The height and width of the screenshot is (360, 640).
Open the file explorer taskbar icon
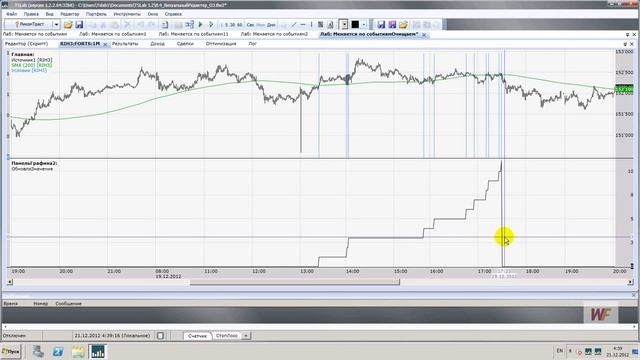(78, 351)
